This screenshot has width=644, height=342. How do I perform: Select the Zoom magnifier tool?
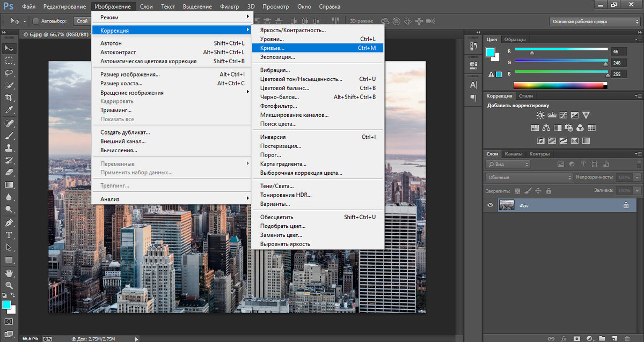9,285
